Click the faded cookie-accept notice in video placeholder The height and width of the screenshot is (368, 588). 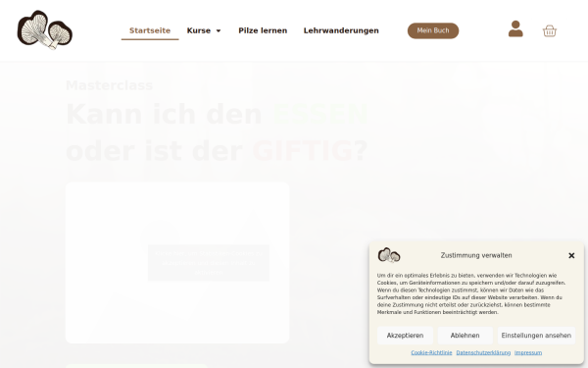point(209,263)
